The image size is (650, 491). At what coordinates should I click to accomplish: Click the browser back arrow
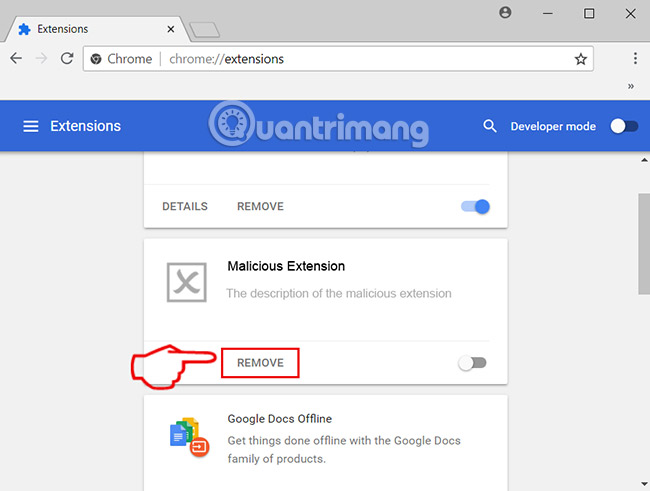[16, 58]
